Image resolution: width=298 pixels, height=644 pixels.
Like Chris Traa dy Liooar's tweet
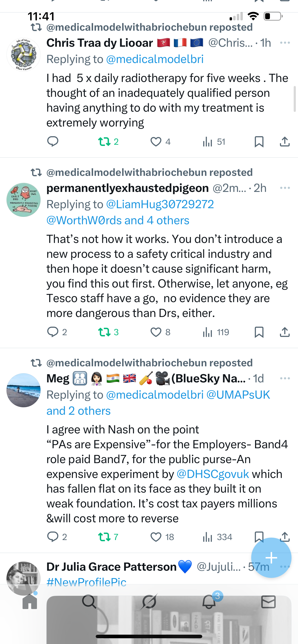(156, 142)
